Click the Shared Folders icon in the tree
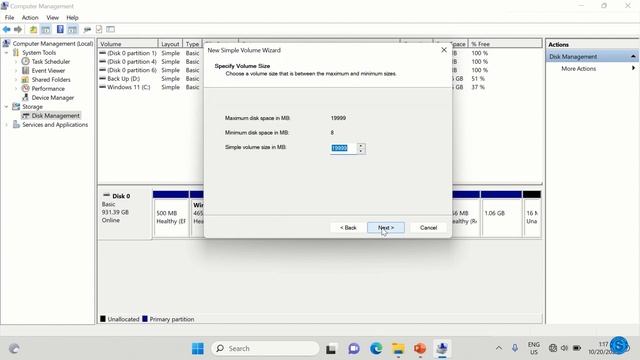Screen dimensions: 640x360 pos(25,79)
